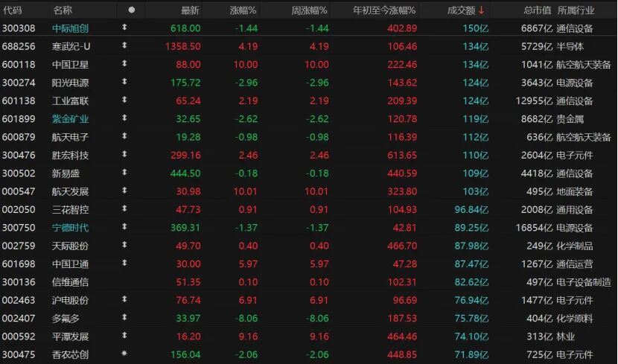Toggle sort direction arrow on 成交额 header
This screenshot has height=364, width=618.
click(481, 10)
